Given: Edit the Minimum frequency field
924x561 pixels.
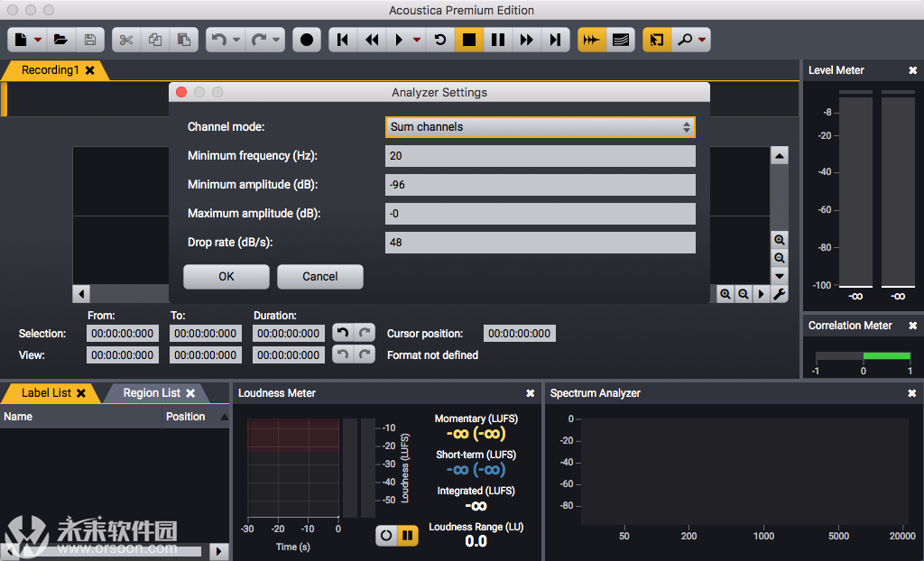Looking at the screenshot, I should 541,155.
